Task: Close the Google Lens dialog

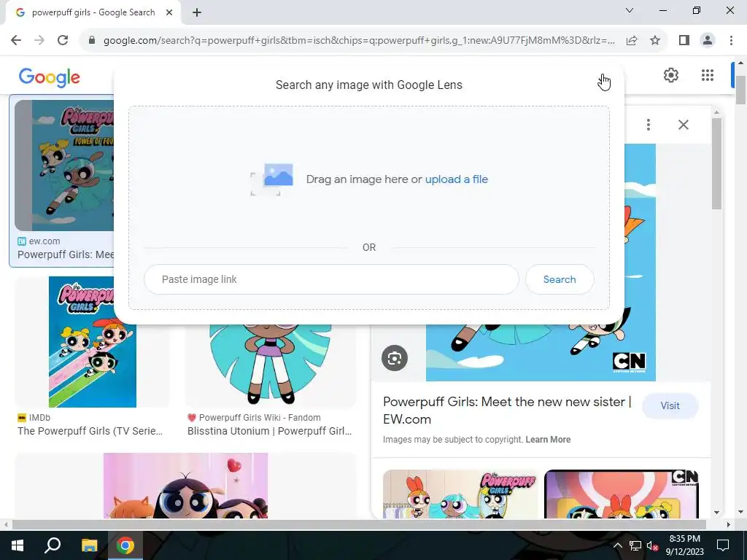Action: click(603, 82)
